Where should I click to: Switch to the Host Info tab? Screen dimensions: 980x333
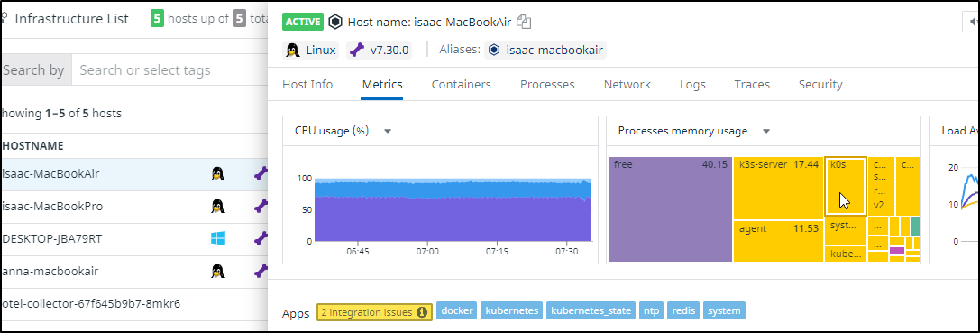tap(307, 85)
